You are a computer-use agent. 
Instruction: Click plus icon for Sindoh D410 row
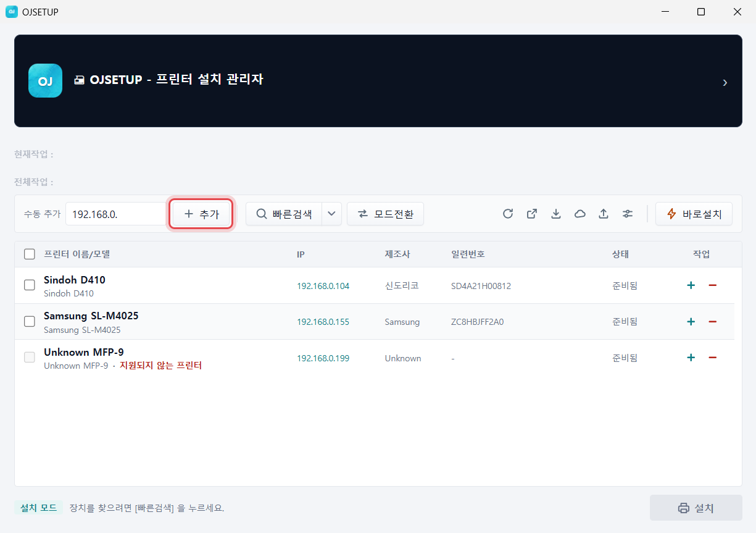[691, 285]
